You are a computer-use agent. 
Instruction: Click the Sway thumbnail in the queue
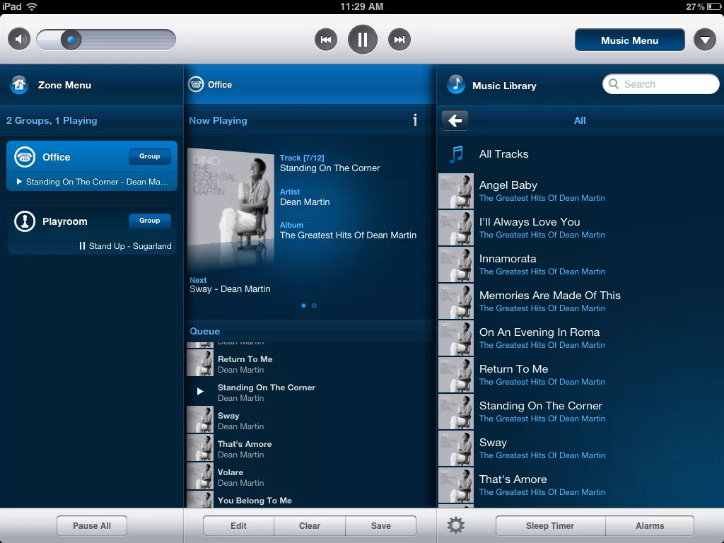pyautogui.click(x=200, y=420)
